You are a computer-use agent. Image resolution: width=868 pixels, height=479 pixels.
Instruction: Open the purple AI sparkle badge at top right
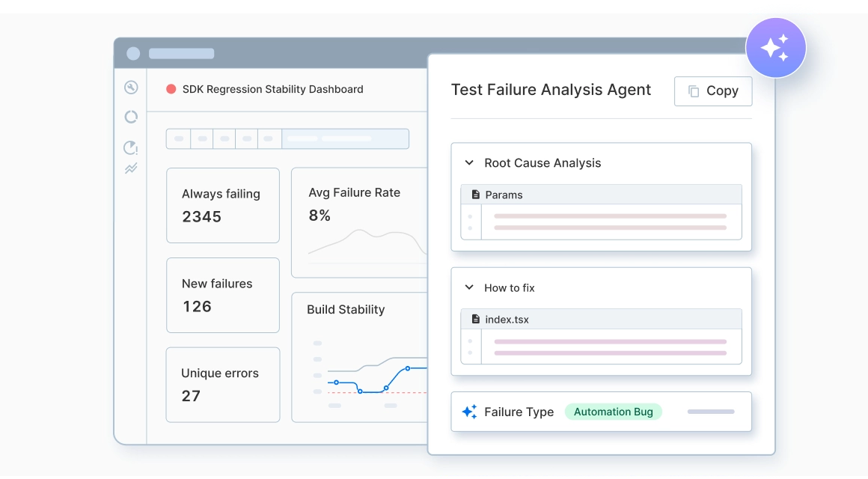pos(776,47)
